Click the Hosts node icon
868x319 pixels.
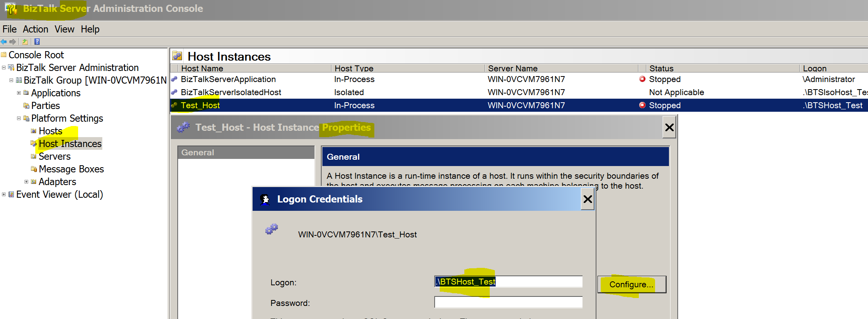[x=34, y=131]
